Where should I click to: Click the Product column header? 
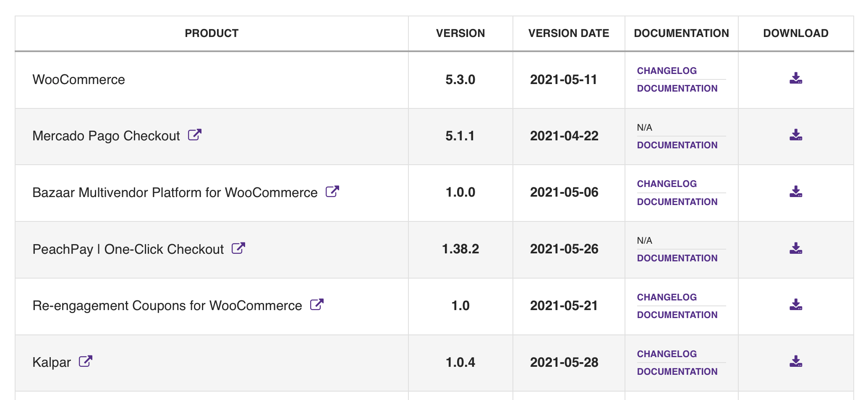pos(212,33)
